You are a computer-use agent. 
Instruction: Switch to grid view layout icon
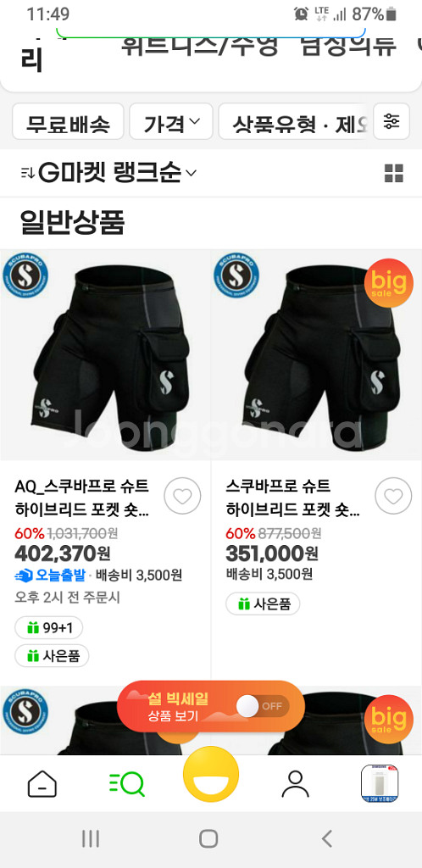(x=394, y=173)
